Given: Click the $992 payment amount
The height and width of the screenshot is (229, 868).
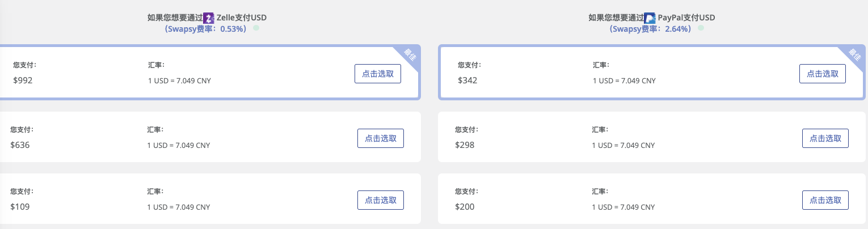Looking at the screenshot, I should [23, 80].
